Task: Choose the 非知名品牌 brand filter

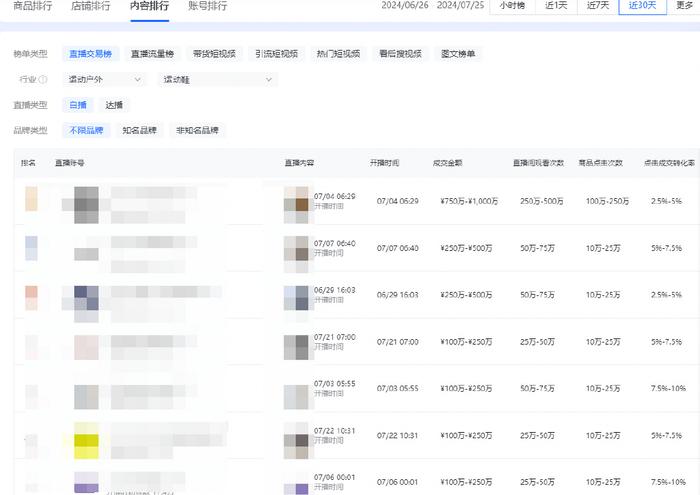Action: tap(197, 130)
